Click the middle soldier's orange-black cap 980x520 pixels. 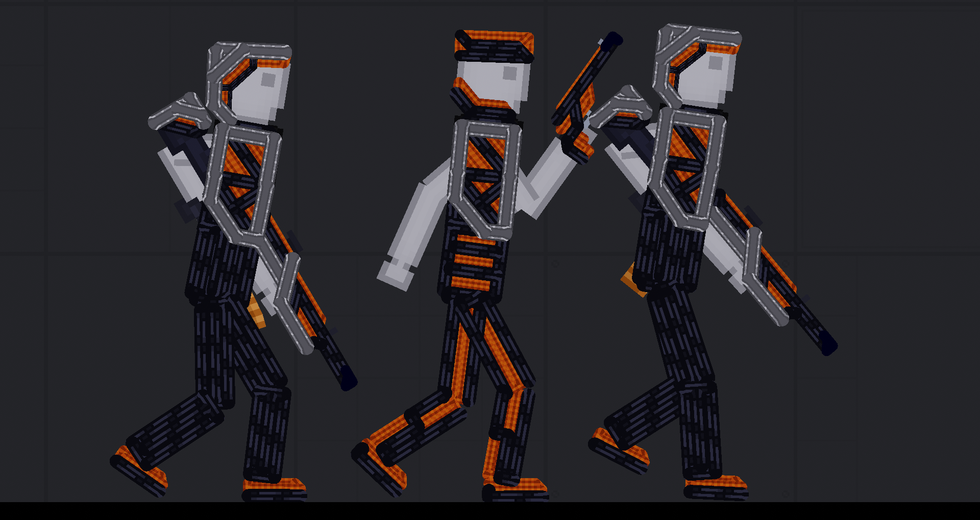[494, 46]
